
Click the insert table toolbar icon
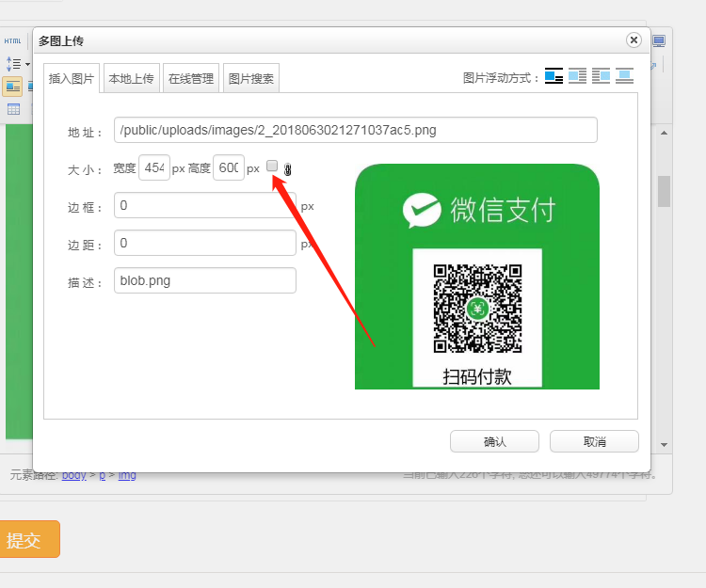(13, 109)
